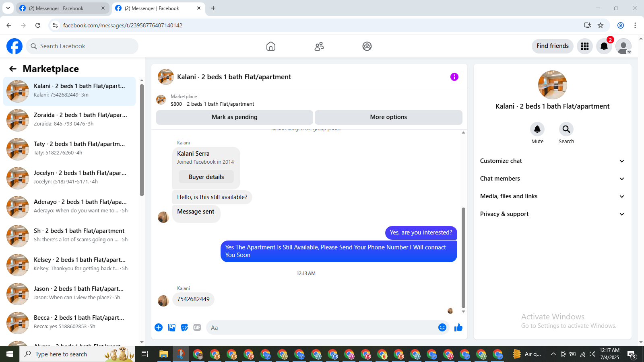This screenshot has height=362, width=644.
Task: Open Becca's conversation in the list
Action: (69, 323)
